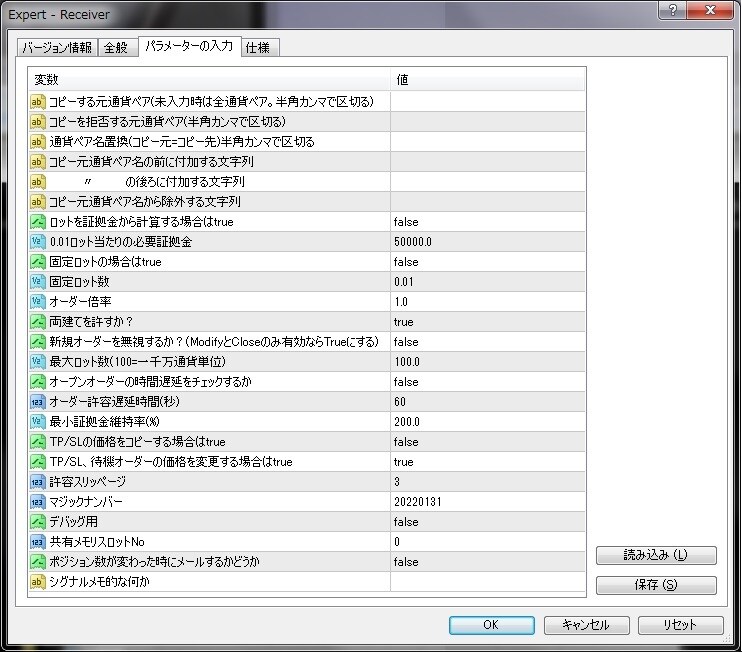
Task: Click the string icon beside シグナルメモ的な何か
Action: (37, 582)
